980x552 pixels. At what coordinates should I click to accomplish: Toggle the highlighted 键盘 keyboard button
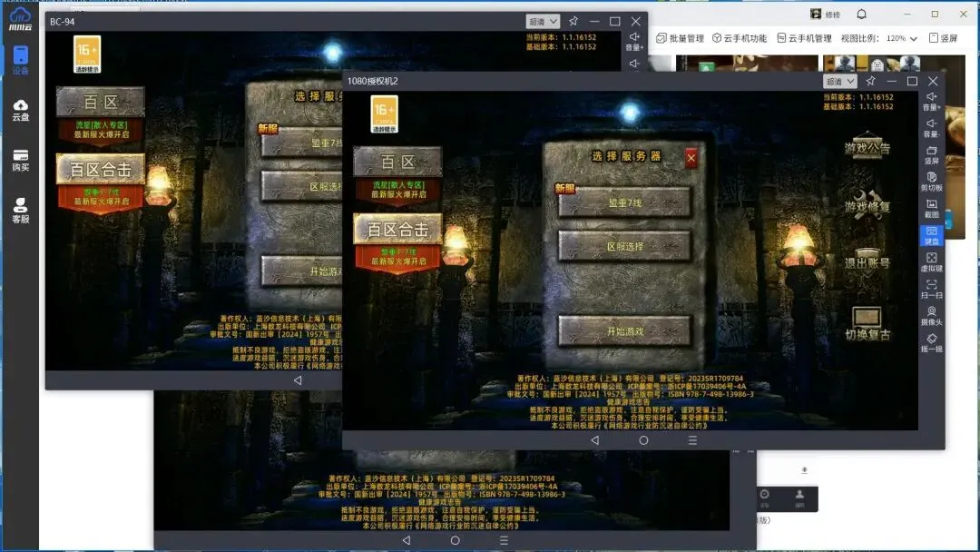point(931,236)
